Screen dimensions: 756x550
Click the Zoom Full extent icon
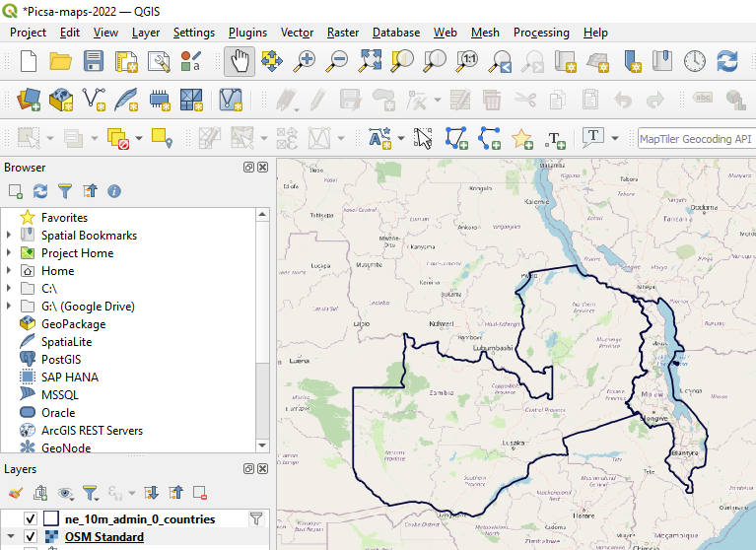tap(370, 61)
